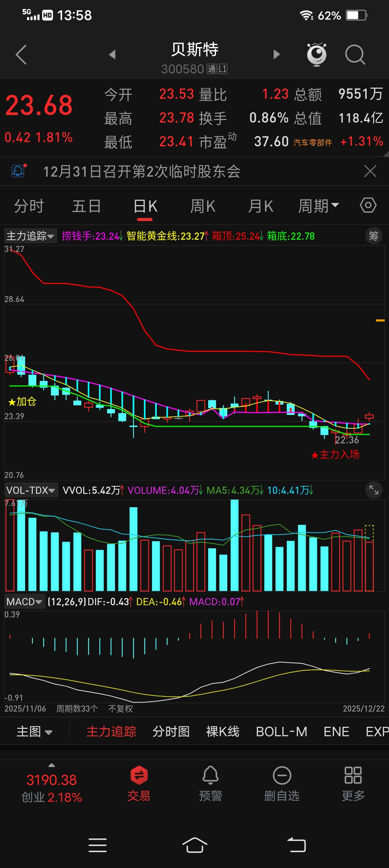This screenshot has height=868, width=389.
Task: Switch to 分时 intraday tab
Action: 29,206
